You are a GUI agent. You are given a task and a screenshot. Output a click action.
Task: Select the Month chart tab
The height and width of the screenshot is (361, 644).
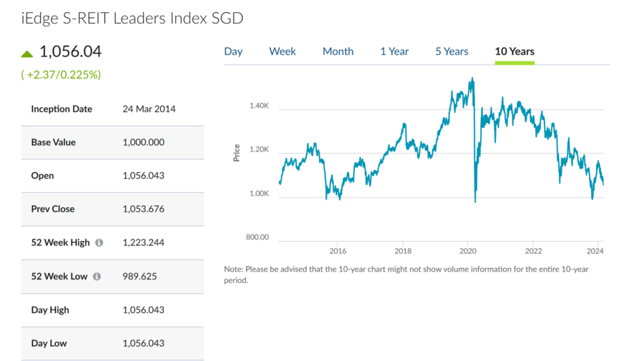pyautogui.click(x=338, y=51)
